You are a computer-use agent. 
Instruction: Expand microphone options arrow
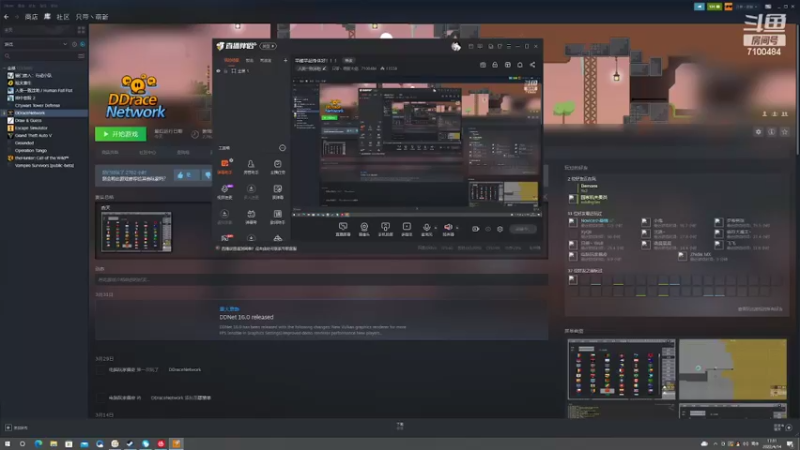tap(435, 228)
